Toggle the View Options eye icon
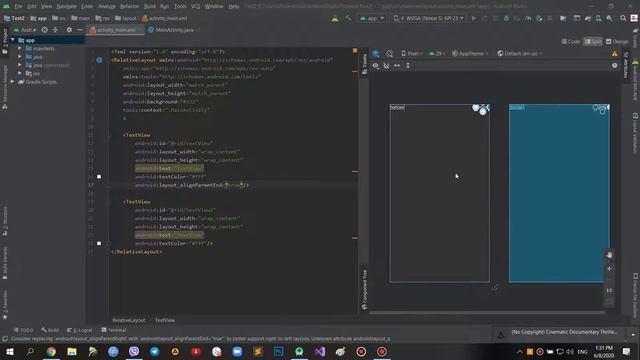 (x=376, y=65)
